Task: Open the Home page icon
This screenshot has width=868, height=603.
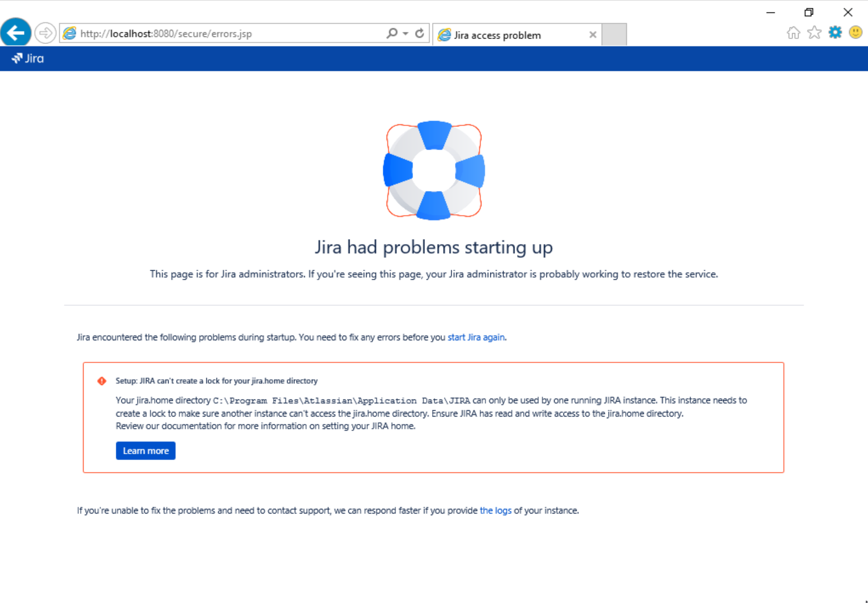Action: pyautogui.click(x=793, y=33)
